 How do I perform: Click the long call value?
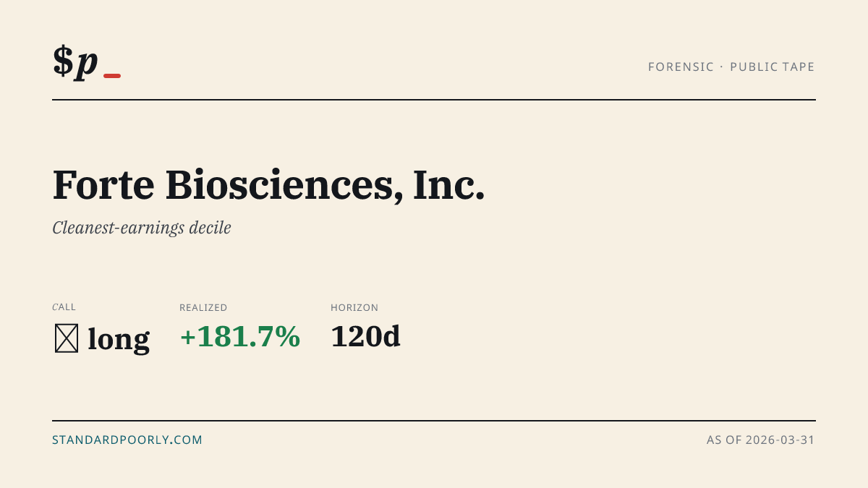[x=119, y=338]
